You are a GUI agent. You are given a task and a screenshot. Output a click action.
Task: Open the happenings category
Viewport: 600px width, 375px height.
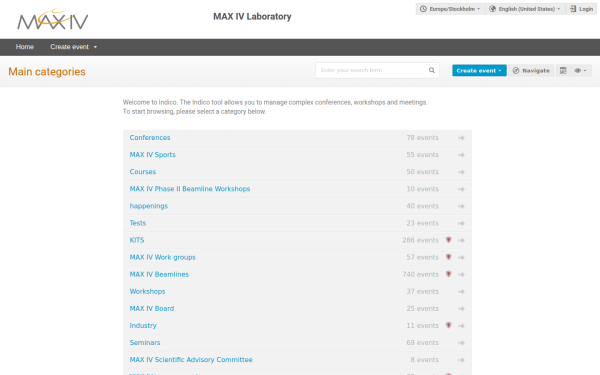[x=148, y=206]
